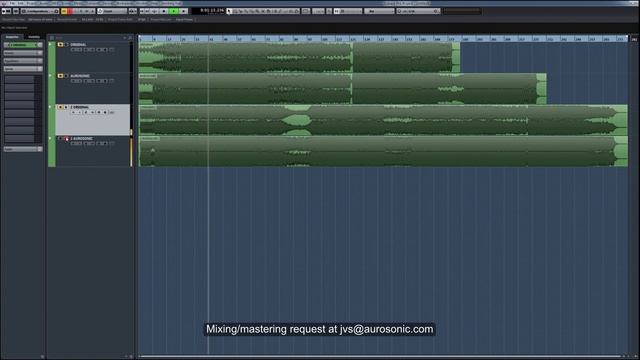The width and height of the screenshot is (640, 360).
Task: Click the yellow global mute button in toolbar
Action: [64, 11]
